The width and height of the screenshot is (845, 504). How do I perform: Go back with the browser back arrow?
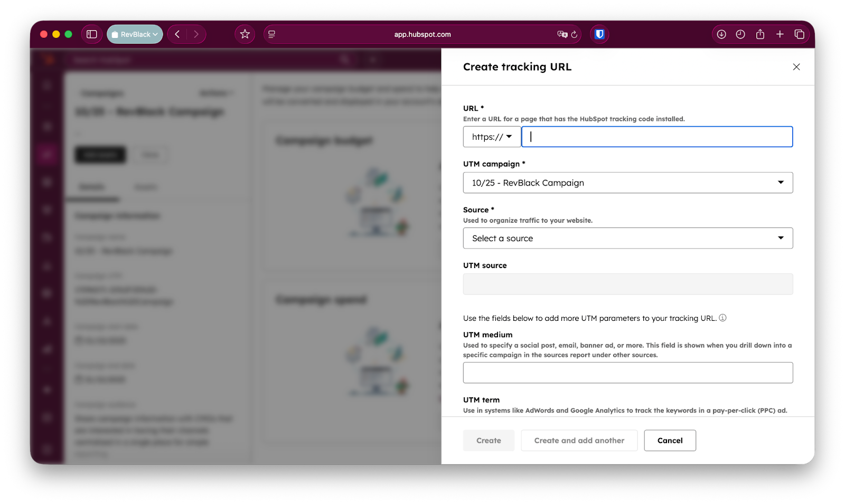coord(177,34)
